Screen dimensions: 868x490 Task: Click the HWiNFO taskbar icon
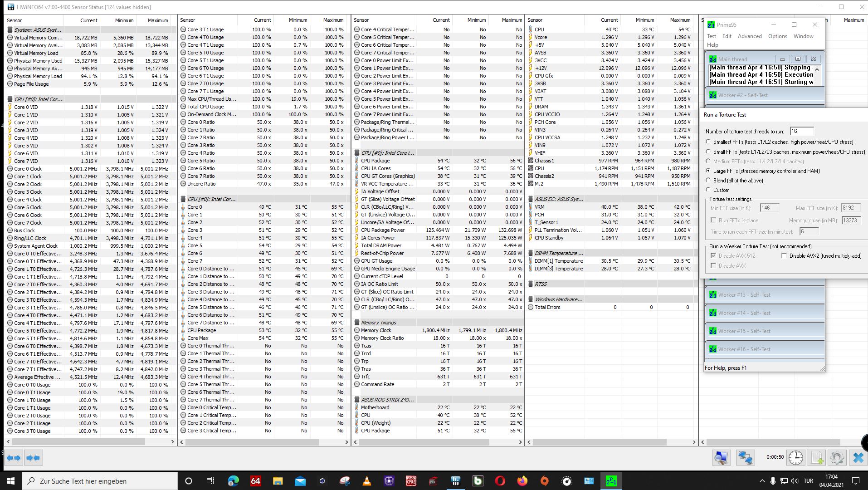(x=456, y=481)
